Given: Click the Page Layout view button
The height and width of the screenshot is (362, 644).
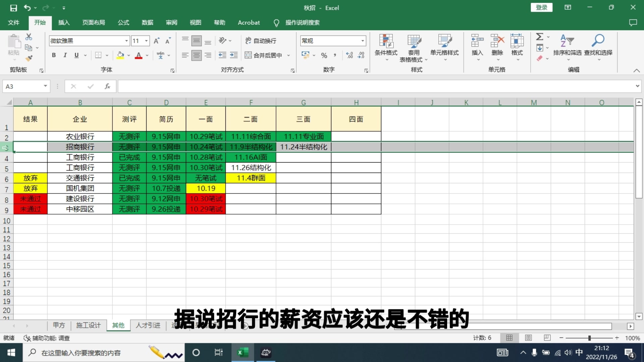Looking at the screenshot, I should (x=528, y=338).
